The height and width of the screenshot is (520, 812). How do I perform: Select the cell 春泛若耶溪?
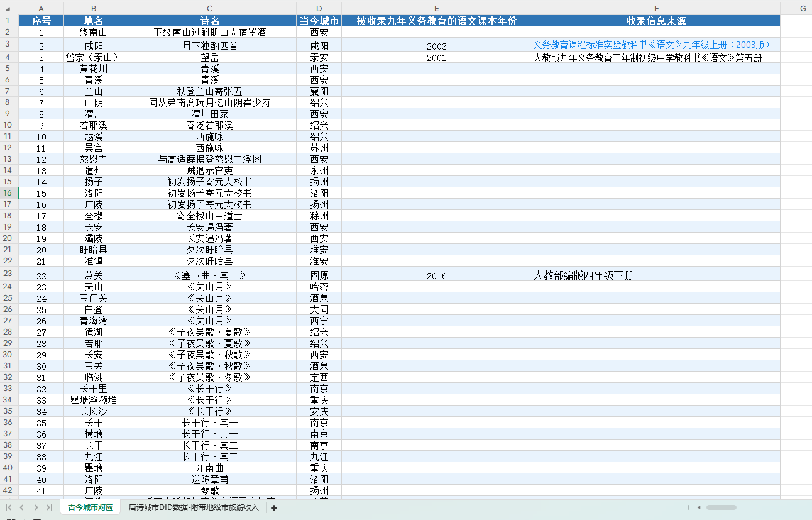(x=210, y=125)
